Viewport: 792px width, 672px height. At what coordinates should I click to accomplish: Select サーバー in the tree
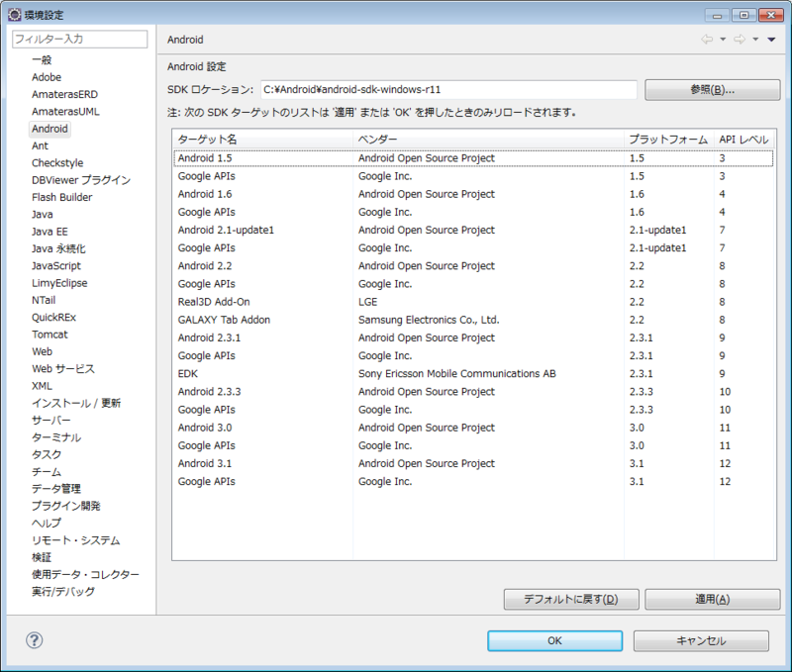(x=51, y=421)
